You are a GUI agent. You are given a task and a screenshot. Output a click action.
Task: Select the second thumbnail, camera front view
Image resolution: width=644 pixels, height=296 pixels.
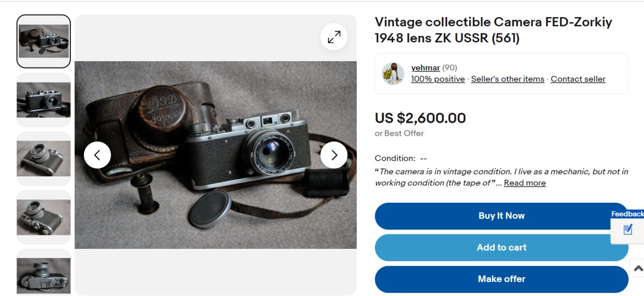43,100
